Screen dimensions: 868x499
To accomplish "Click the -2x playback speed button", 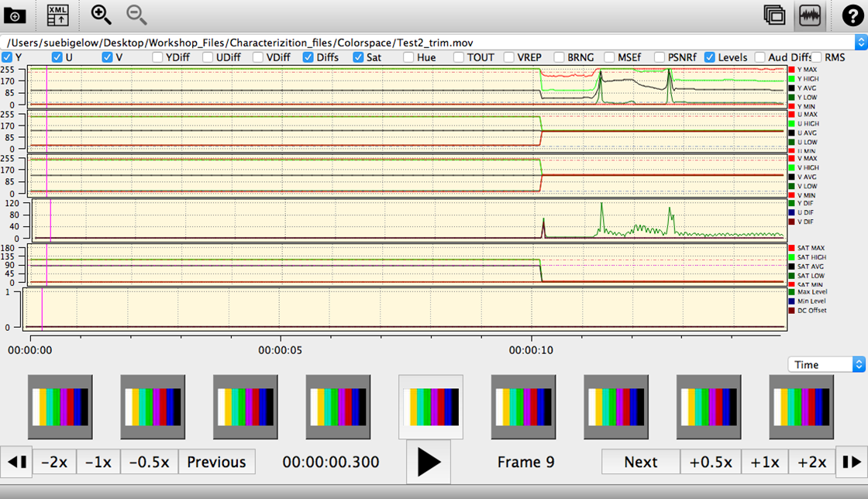I will click(54, 462).
